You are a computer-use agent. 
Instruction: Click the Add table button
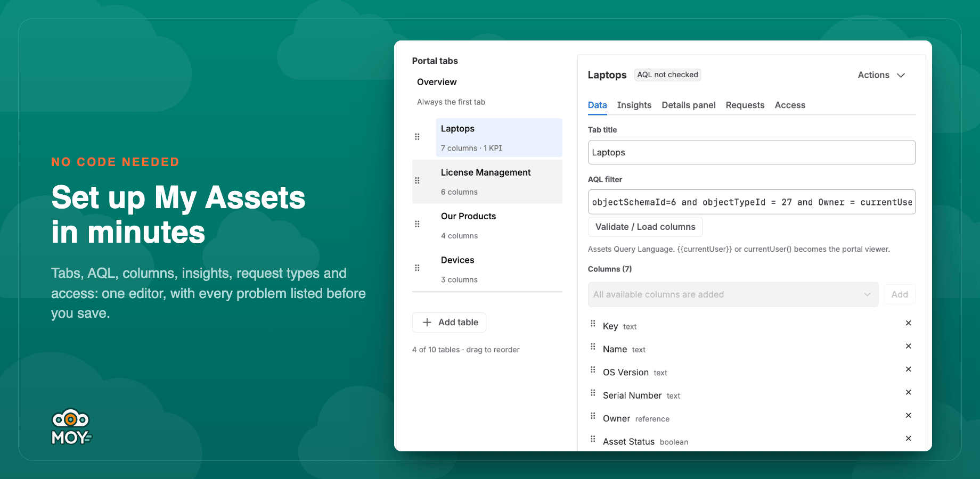coord(449,323)
